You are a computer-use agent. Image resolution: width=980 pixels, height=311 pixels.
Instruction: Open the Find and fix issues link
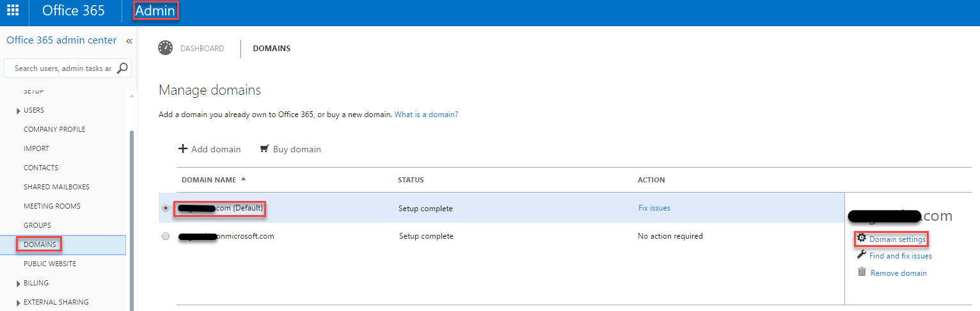(x=901, y=256)
